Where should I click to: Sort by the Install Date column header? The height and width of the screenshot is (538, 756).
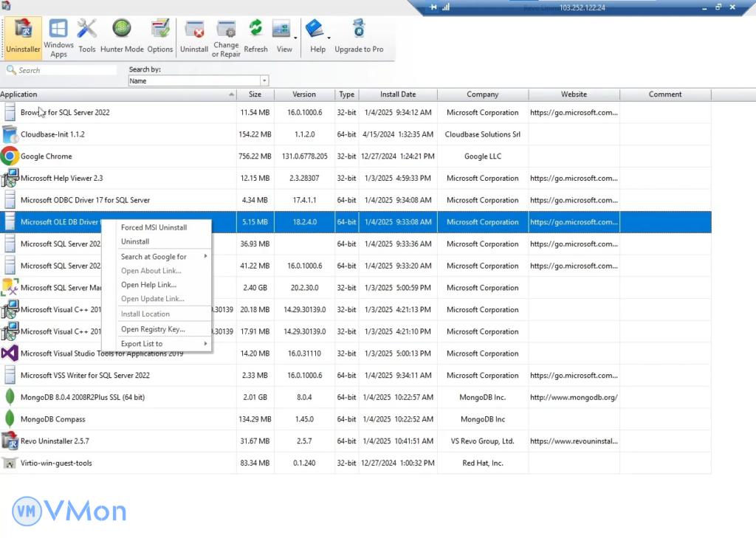click(398, 94)
